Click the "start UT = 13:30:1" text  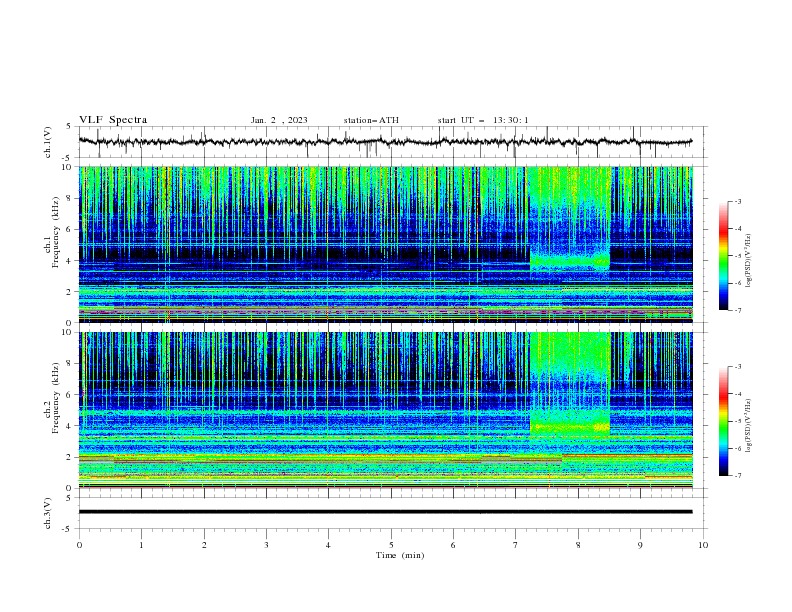tap(483, 120)
